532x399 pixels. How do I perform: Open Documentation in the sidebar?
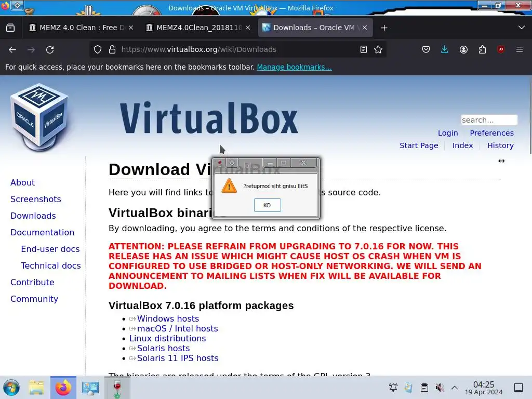click(x=42, y=232)
